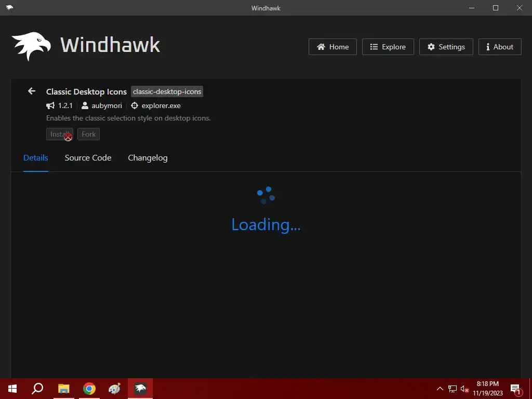
Task: Install the Classic Desktop Icons mod
Action: pyautogui.click(x=60, y=134)
